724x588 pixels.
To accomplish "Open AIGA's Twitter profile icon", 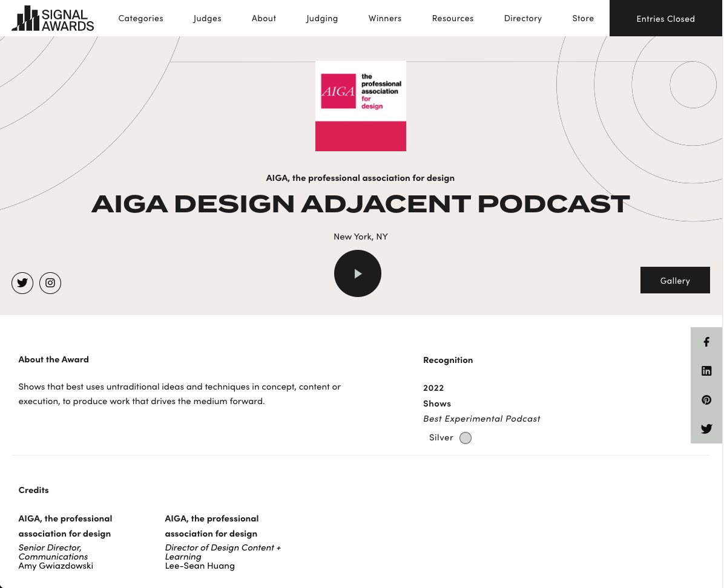I will click(x=22, y=283).
